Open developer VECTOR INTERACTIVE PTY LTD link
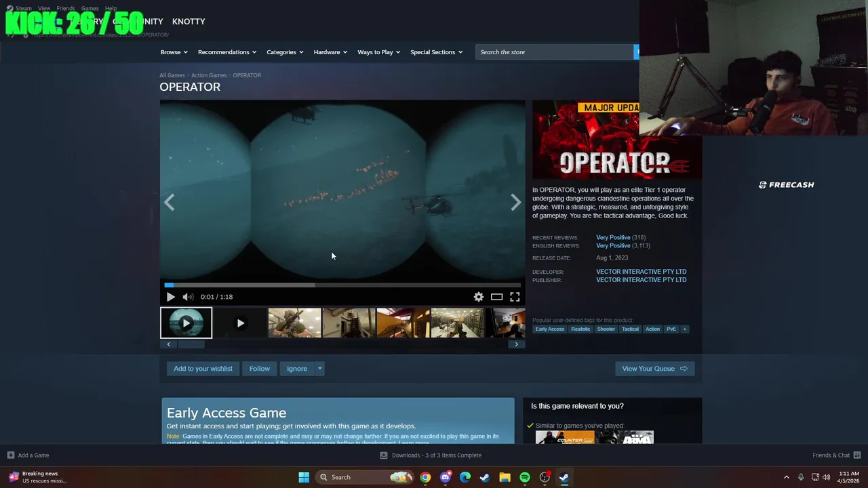The width and height of the screenshot is (868, 488). [x=641, y=272]
